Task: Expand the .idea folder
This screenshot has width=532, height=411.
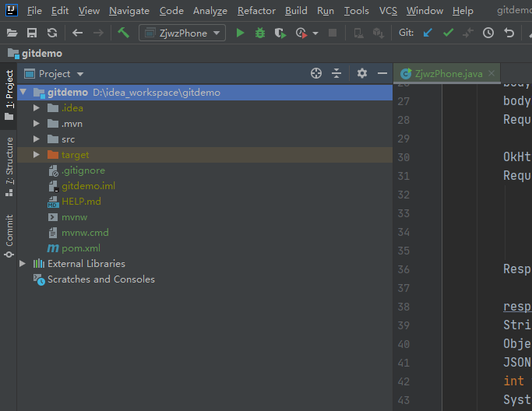Action: pos(37,108)
